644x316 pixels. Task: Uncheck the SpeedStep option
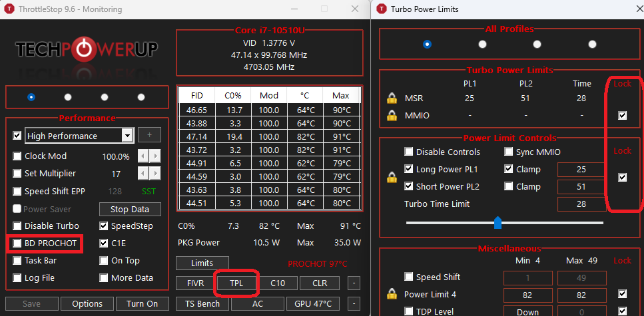103,226
